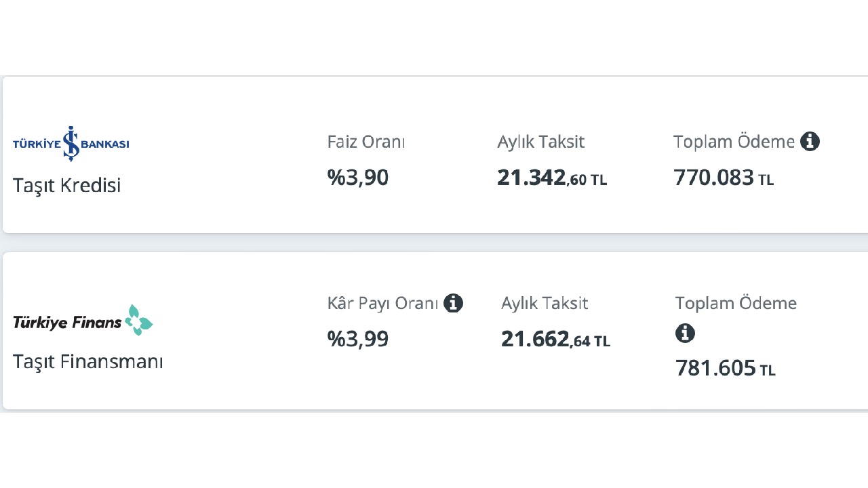Click the İş Bankası Toplam Ödeme label
The width and height of the screenshot is (868, 488).
734,142
